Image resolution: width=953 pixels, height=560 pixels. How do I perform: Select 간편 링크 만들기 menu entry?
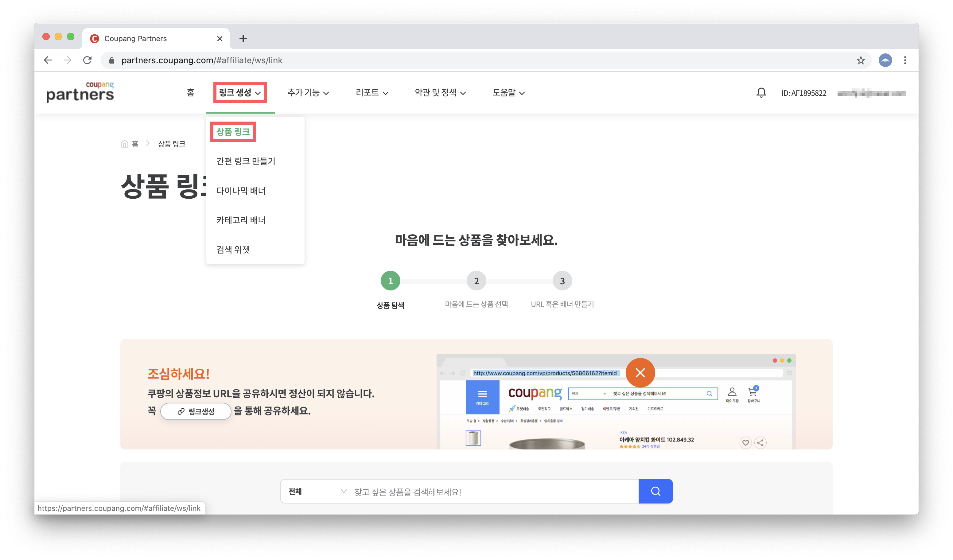[246, 161]
